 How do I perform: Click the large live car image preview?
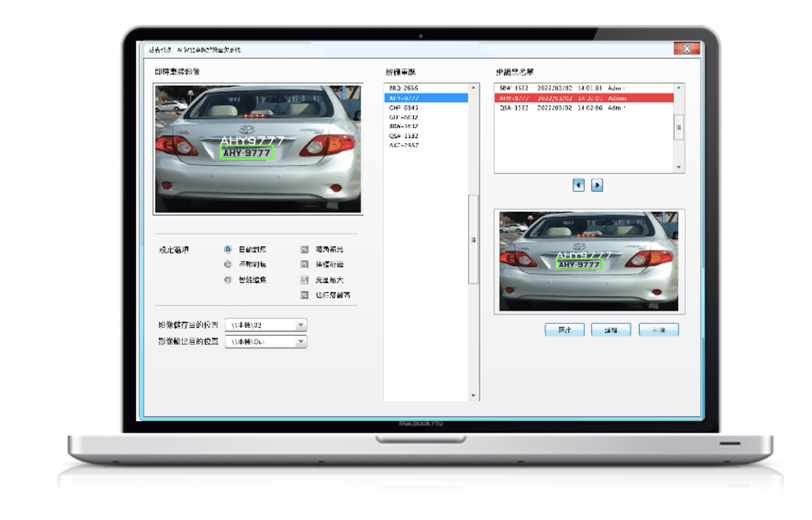pos(258,149)
